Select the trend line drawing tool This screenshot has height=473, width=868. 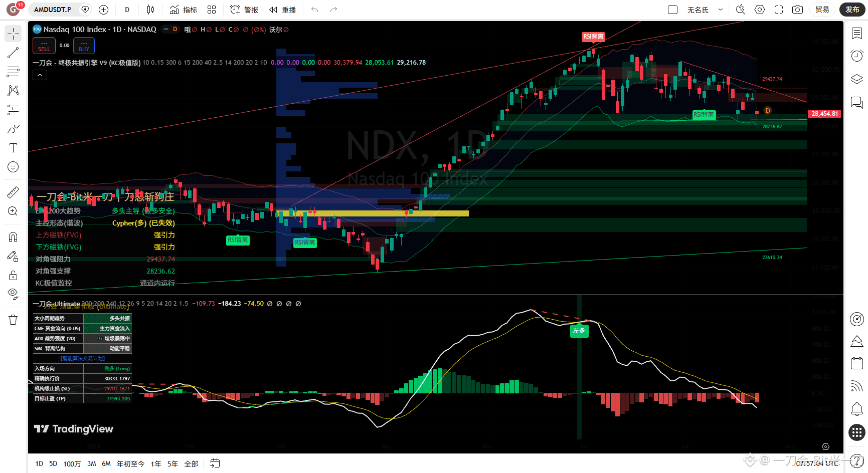pyautogui.click(x=13, y=53)
